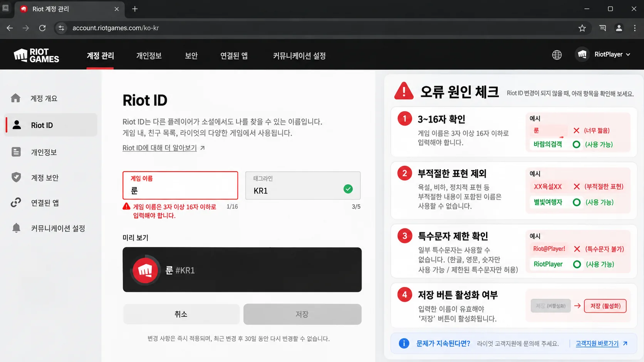Click the blue info icon beside 문제가 지속된다면?
This screenshot has height=362, width=644.
404,343
